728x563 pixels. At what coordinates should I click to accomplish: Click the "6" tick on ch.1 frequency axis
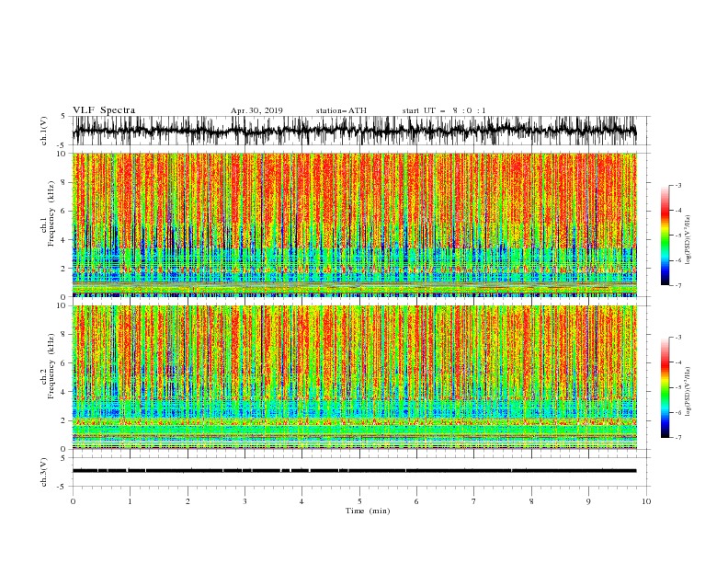[x=64, y=211]
